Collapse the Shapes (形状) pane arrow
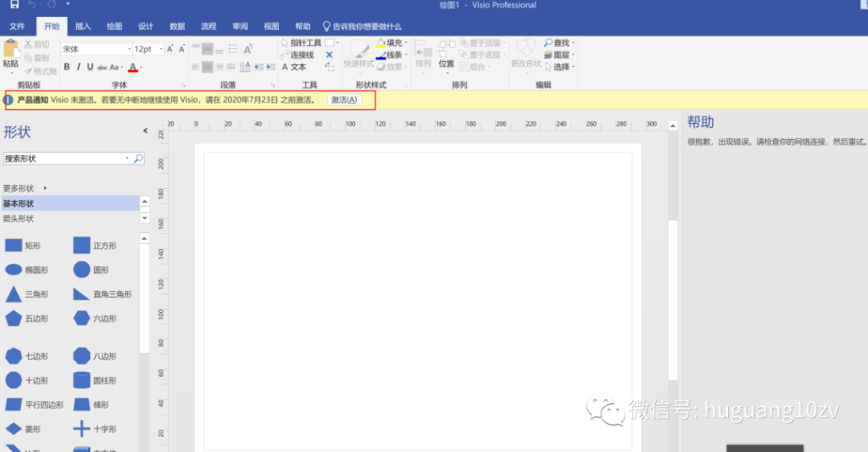868x452 pixels. click(145, 131)
